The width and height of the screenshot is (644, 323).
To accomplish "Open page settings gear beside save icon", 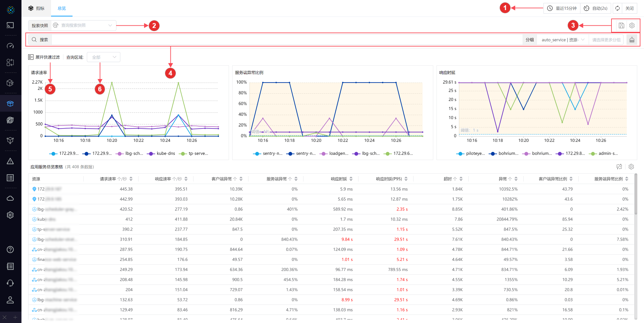I will (x=632, y=26).
